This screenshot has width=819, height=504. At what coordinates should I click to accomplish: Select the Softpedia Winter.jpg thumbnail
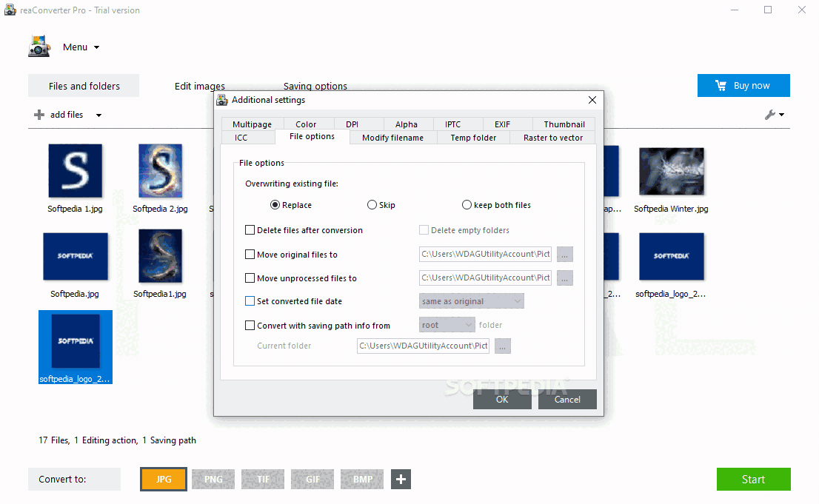[671, 170]
